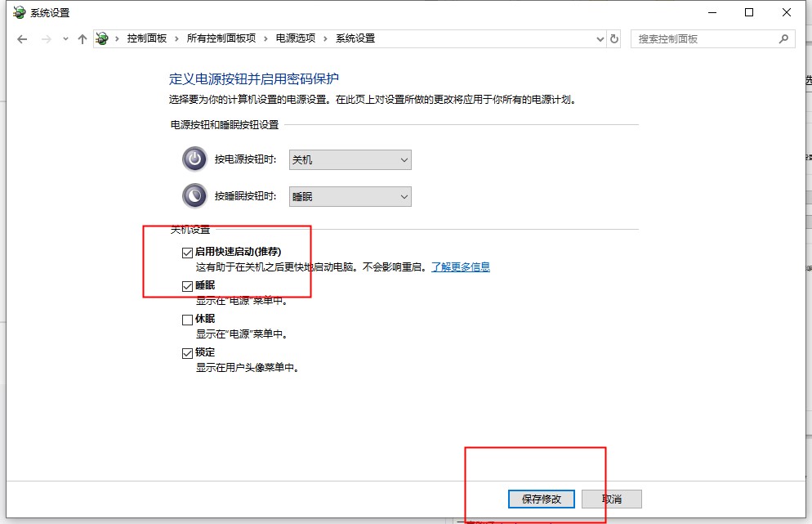Click the up-one-level arrow icon

coord(82,39)
